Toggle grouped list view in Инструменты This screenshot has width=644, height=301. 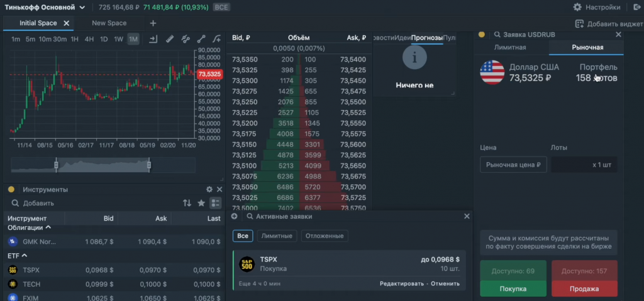[216, 203]
